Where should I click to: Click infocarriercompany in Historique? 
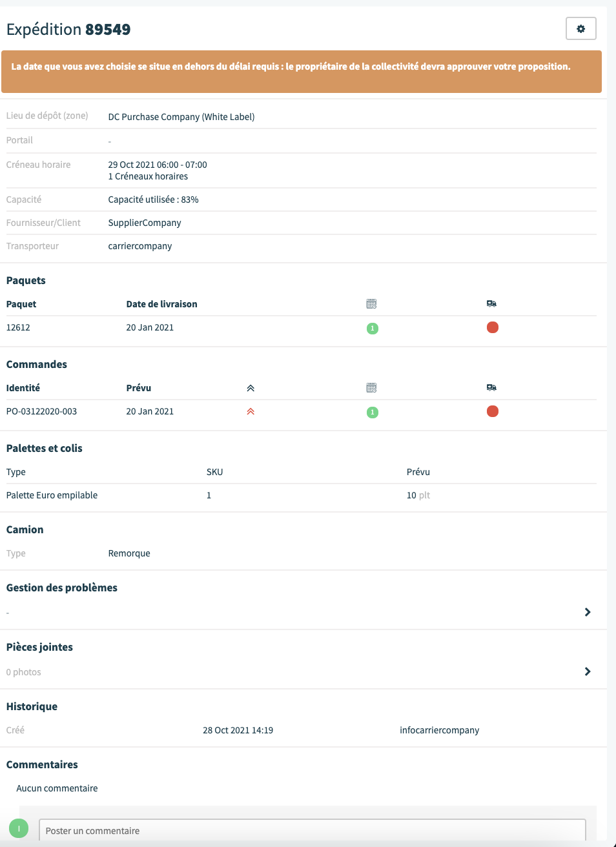440,730
